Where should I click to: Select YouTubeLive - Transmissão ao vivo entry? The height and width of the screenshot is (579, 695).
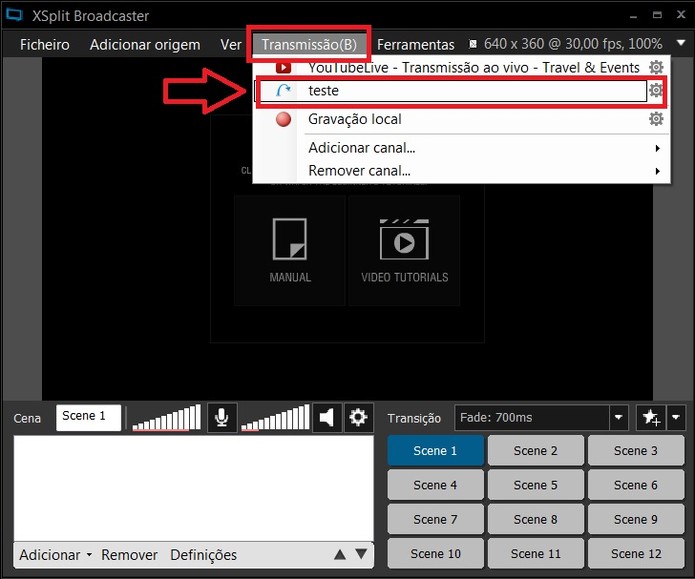pyautogui.click(x=474, y=67)
